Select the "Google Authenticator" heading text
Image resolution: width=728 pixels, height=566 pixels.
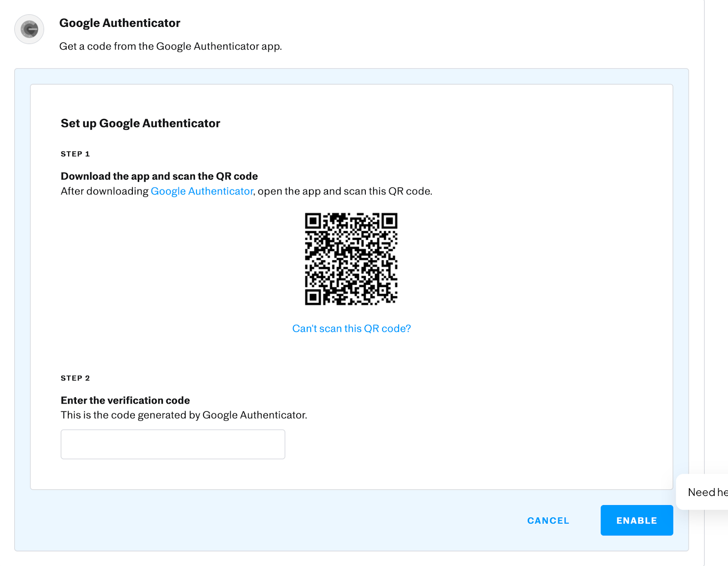[x=120, y=23]
